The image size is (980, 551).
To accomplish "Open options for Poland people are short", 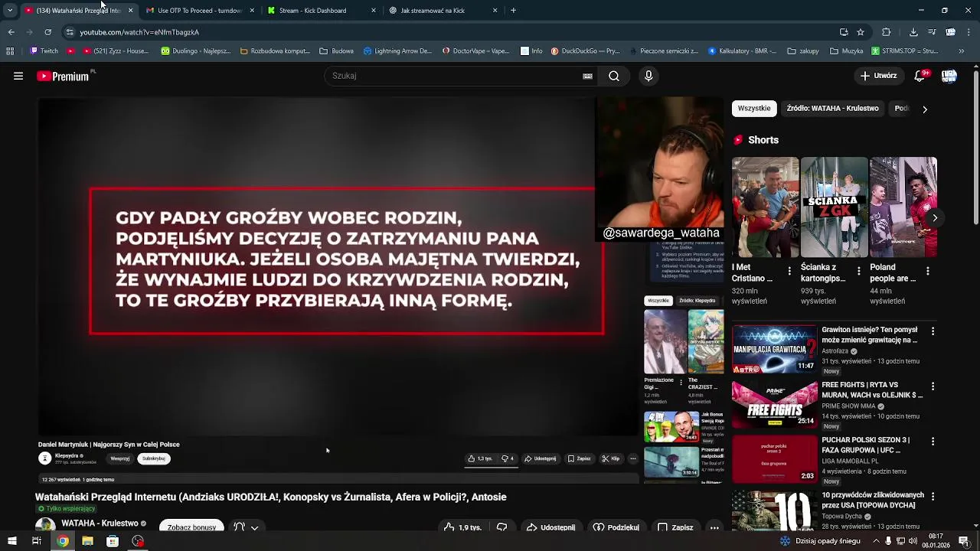I will [928, 271].
